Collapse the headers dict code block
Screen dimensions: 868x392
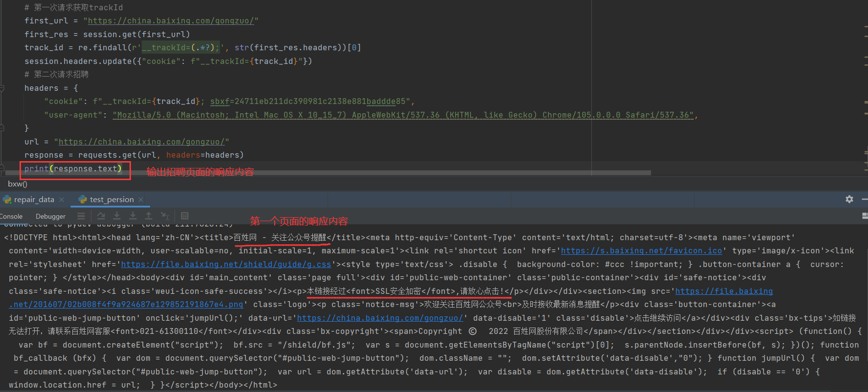click(x=2, y=88)
